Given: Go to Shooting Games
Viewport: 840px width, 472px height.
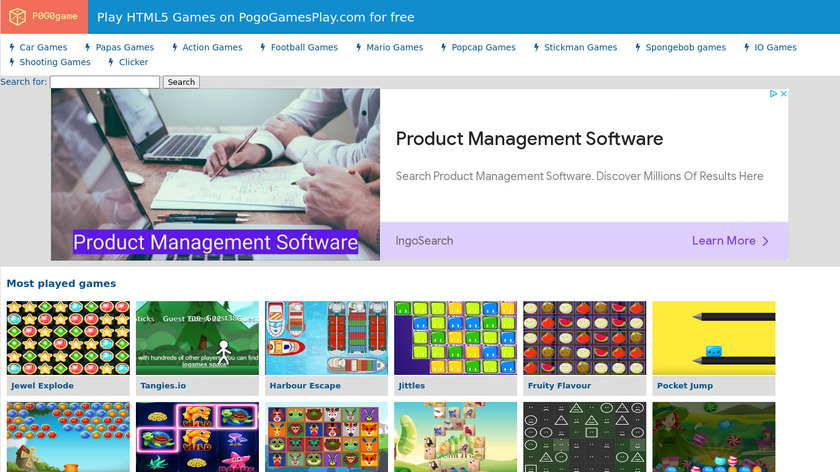Looking at the screenshot, I should point(55,62).
